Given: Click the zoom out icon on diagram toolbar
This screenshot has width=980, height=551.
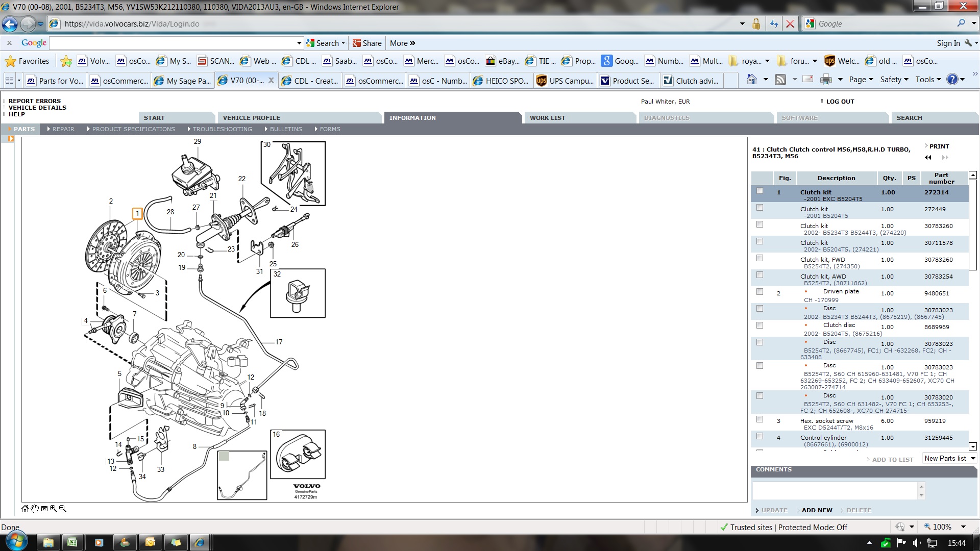Looking at the screenshot, I should 63,509.
